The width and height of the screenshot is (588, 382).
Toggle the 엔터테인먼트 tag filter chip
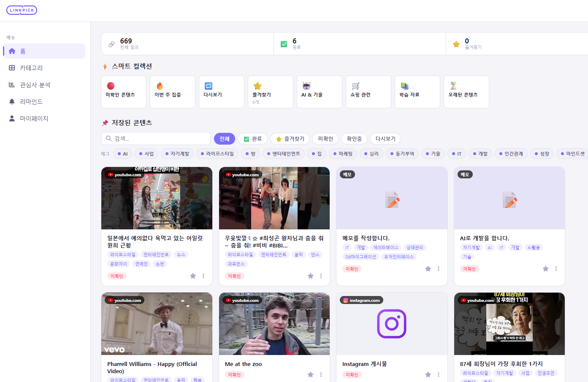[283, 154]
